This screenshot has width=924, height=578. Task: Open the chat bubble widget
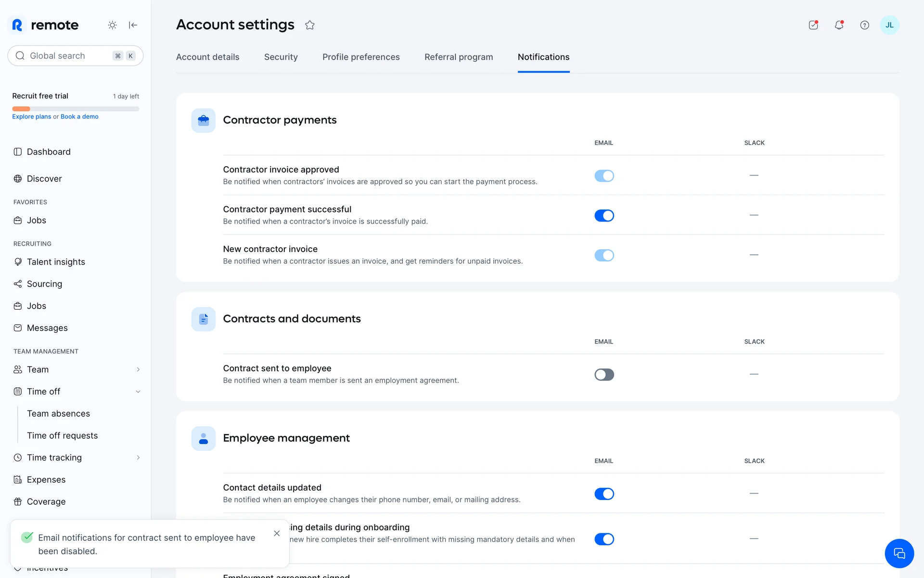click(899, 553)
